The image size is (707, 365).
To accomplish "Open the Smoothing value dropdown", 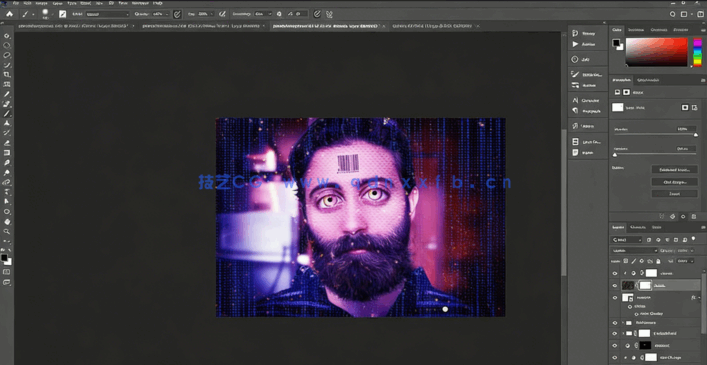I will coord(270,14).
